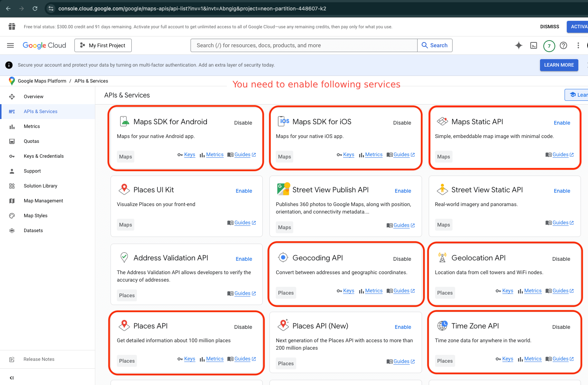Click the LEARN MORE button
Viewport: 588px width, 385px height.
[x=559, y=65]
